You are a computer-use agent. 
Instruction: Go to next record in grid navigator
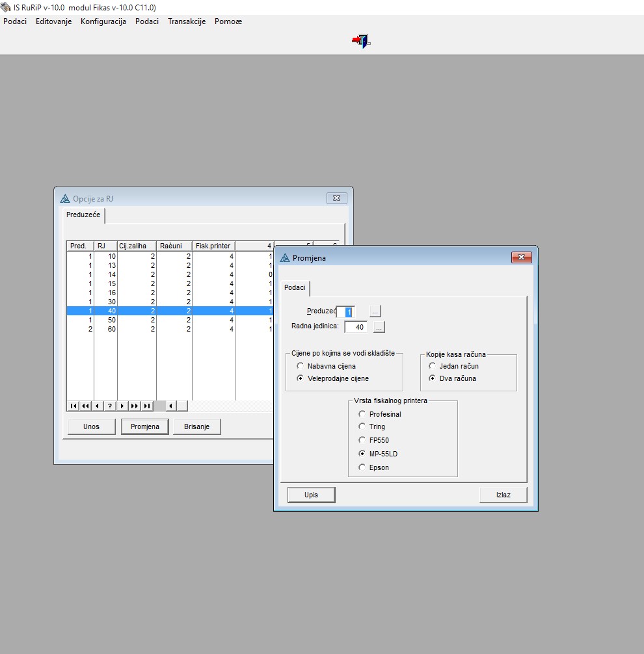coord(122,406)
